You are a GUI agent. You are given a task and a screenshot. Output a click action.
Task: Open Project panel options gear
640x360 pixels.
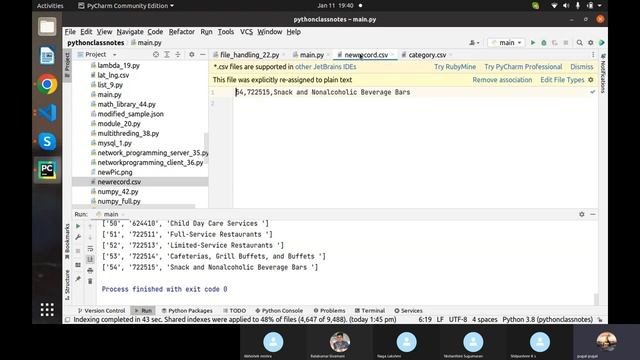coord(191,54)
